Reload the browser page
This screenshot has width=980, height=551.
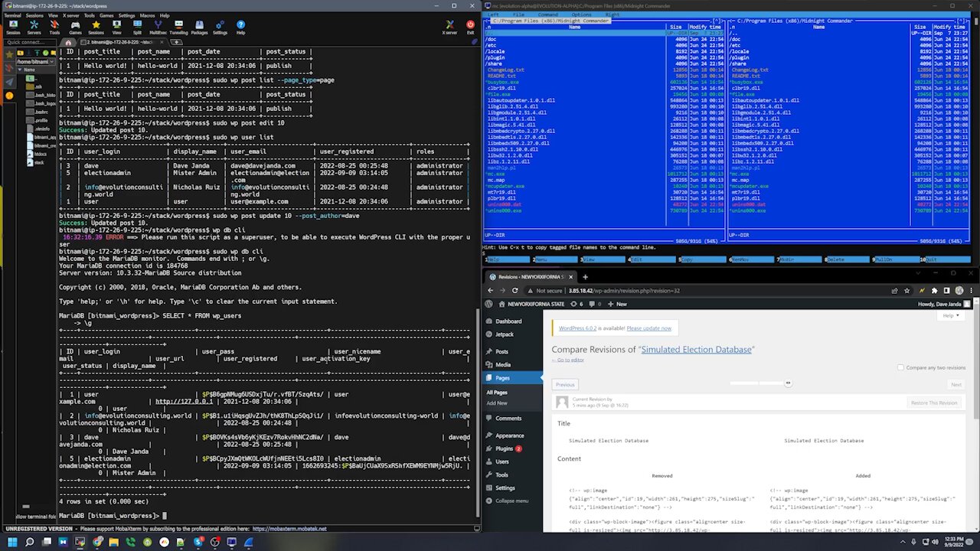[x=514, y=291]
